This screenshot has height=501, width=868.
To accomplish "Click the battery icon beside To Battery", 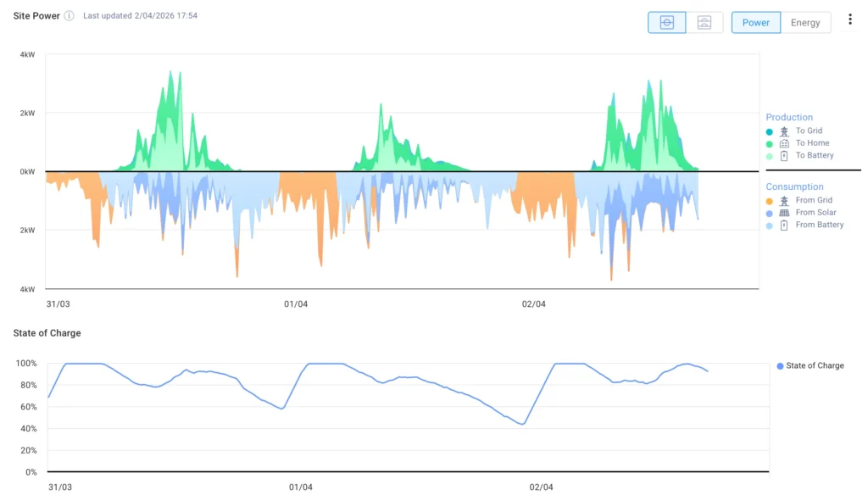I will pyautogui.click(x=784, y=155).
